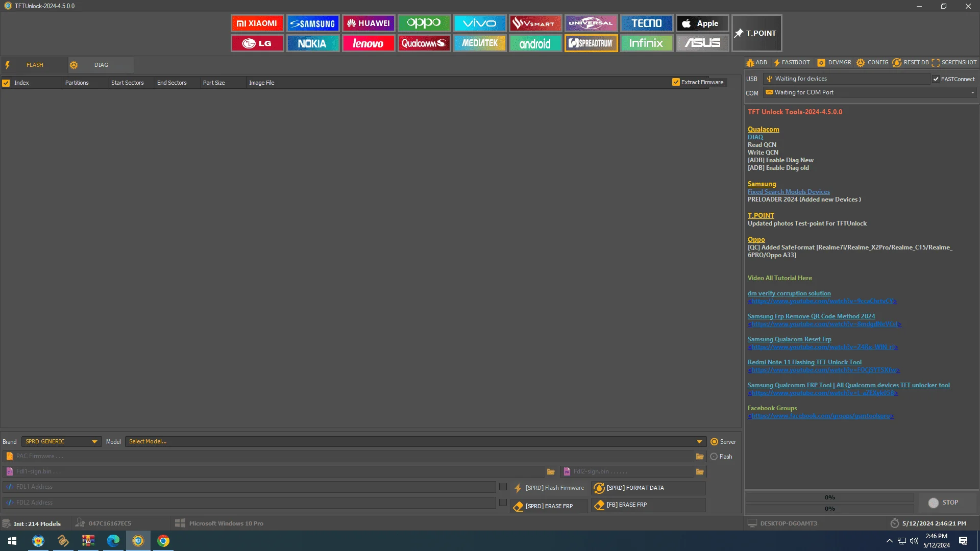Open the Infinix brand module
This screenshot has width=980, height=551.
click(x=647, y=43)
